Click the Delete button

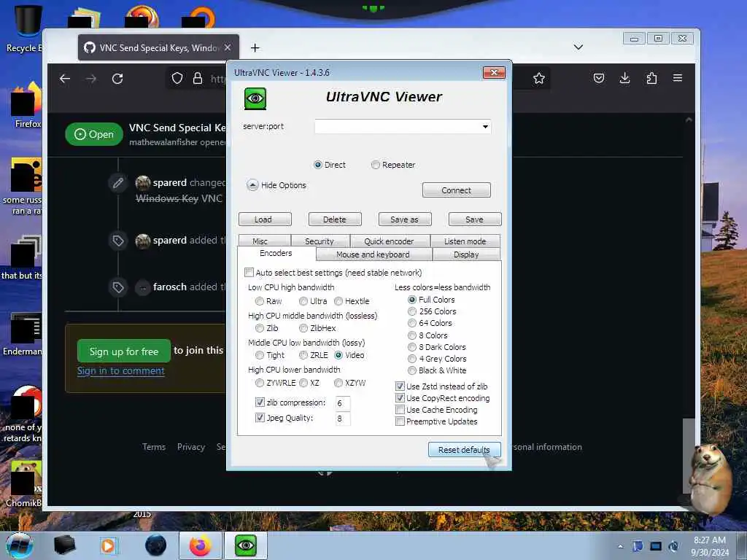(335, 219)
